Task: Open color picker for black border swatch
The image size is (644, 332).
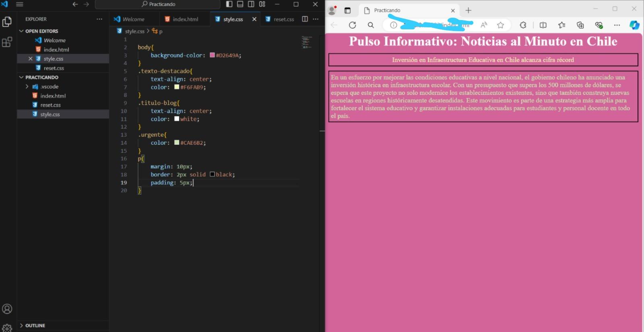Action: click(212, 174)
